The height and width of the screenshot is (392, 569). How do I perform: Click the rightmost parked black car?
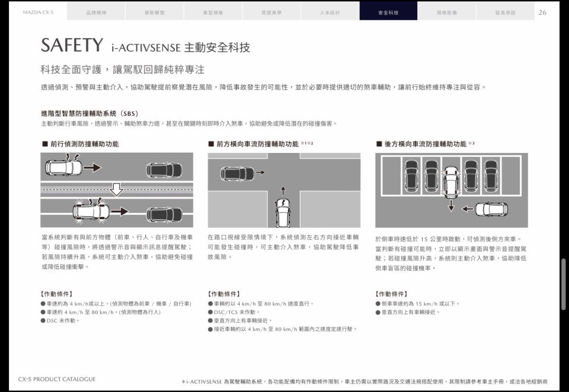tap(491, 176)
